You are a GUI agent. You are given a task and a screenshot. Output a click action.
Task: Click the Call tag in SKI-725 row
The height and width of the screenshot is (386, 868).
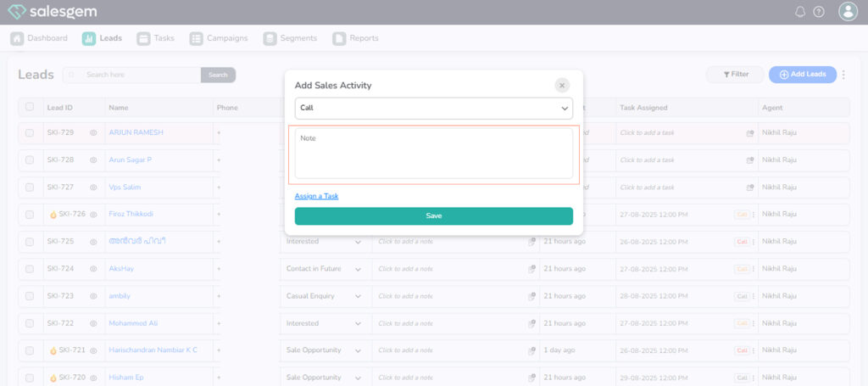click(742, 242)
